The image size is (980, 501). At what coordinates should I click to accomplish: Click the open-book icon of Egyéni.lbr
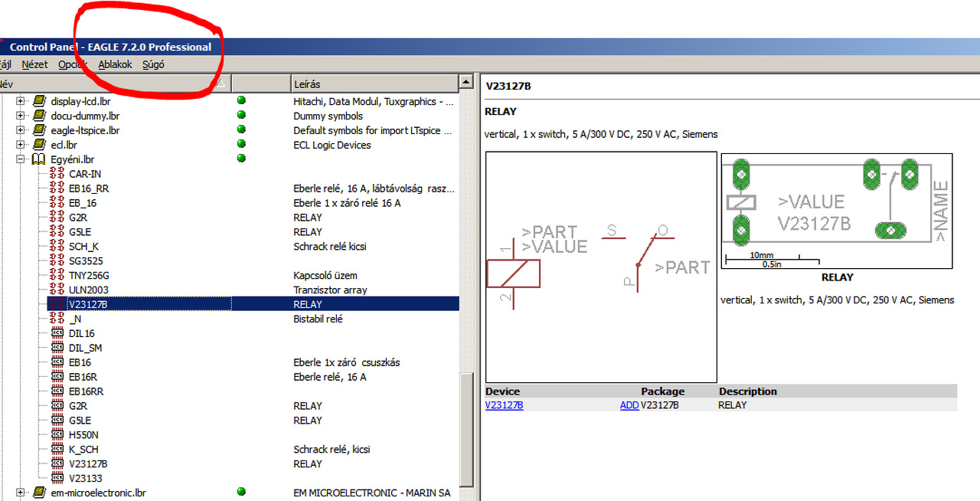click(39, 159)
